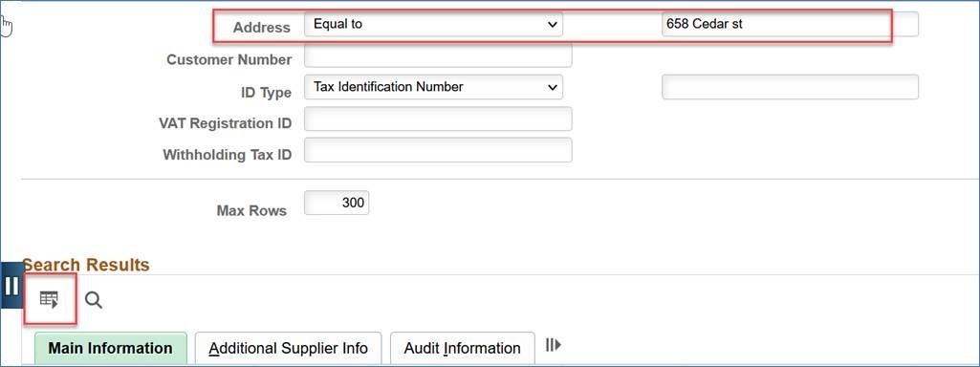
Task: Open the grid action menu icon
Action: point(49,299)
